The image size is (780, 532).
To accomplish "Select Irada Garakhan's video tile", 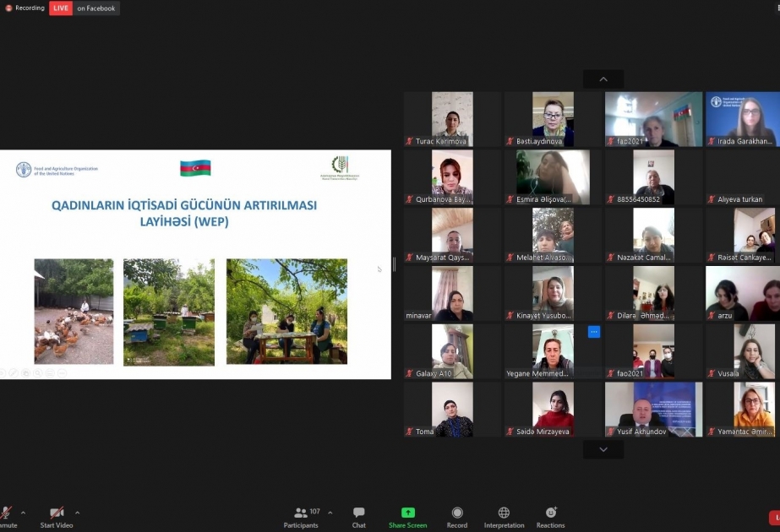I will [x=743, y=119].
